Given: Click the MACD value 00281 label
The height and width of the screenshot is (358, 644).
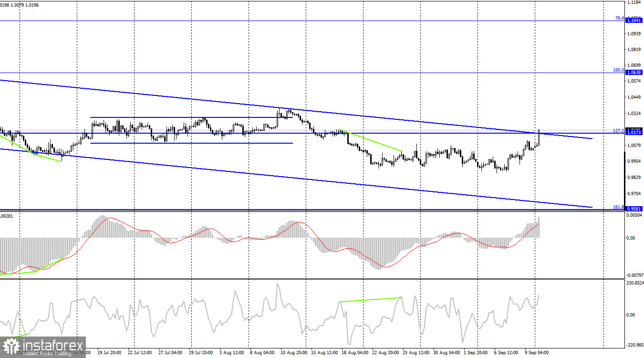Looking at the screenshot, I should pyautogui.click(x=7, y=216).
